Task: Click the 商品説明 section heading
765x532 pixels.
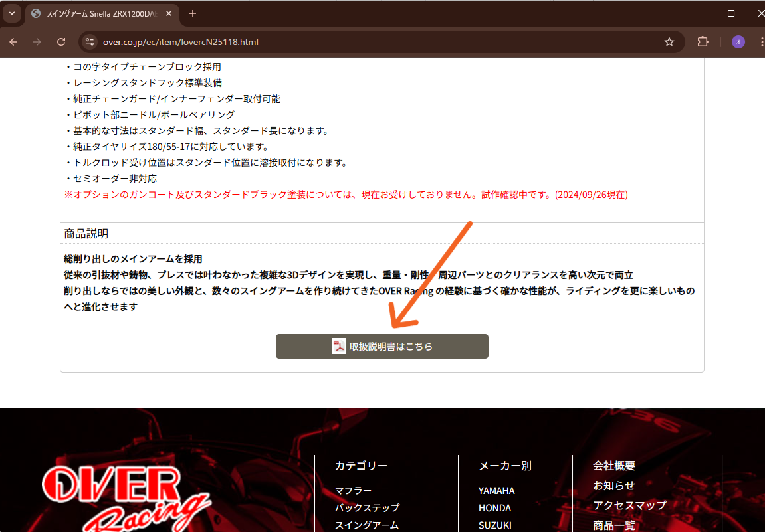Action: 86,234
